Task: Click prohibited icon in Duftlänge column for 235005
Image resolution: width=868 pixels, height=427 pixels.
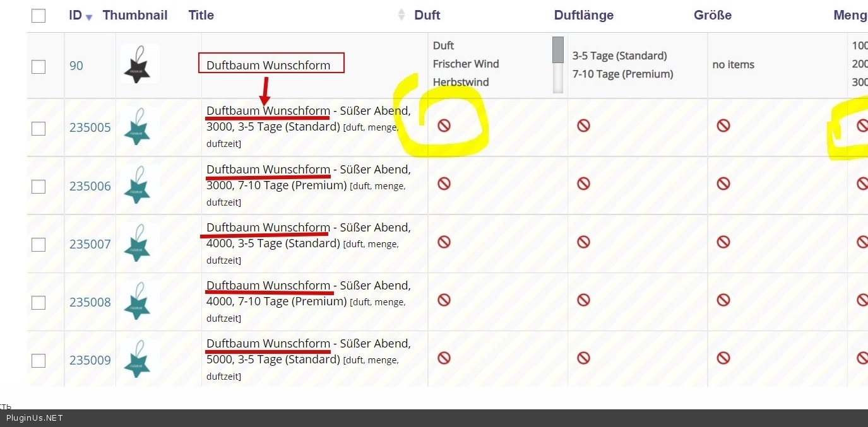Action: click(583, 126)
